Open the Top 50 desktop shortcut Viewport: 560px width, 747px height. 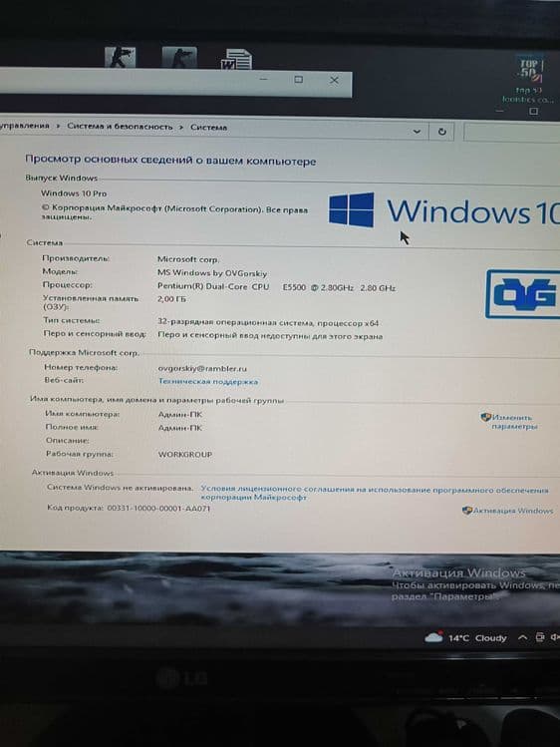click(x=528, y=79)
